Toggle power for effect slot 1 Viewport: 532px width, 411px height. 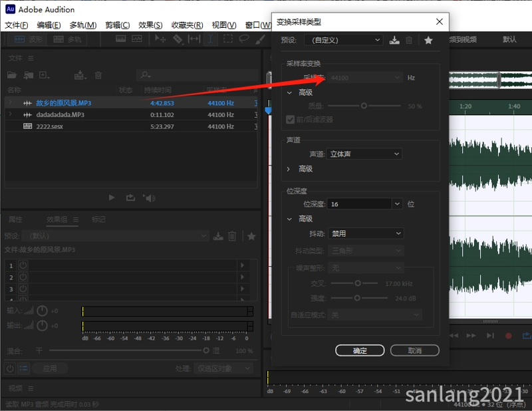pyautogui.click(x=23, y=265)
